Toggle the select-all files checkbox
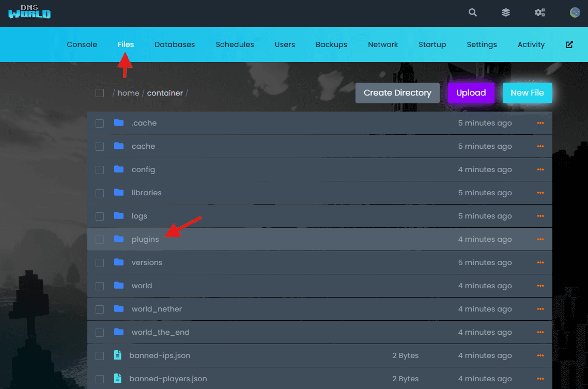 (x=100, y=93)
